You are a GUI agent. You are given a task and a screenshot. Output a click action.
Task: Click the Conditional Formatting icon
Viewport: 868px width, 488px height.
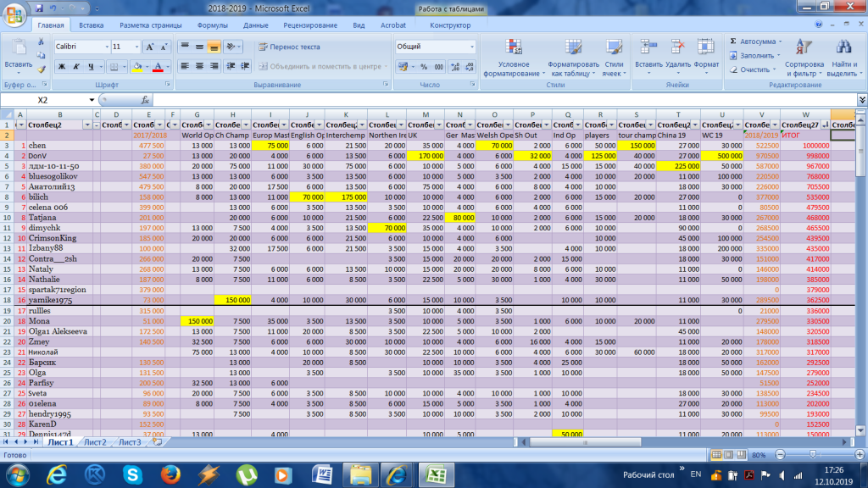pos(513,48)
